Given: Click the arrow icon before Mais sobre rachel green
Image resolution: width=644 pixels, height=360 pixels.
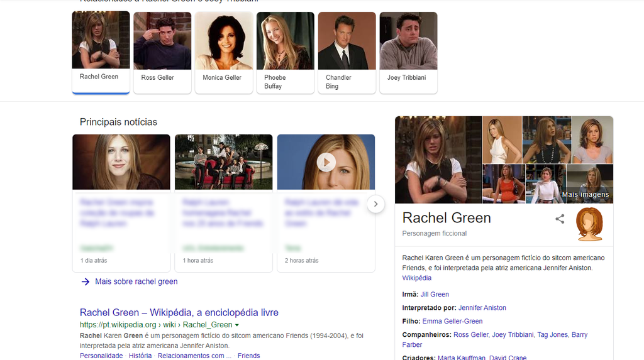Looking at the screenshot, I should (85, 281).
